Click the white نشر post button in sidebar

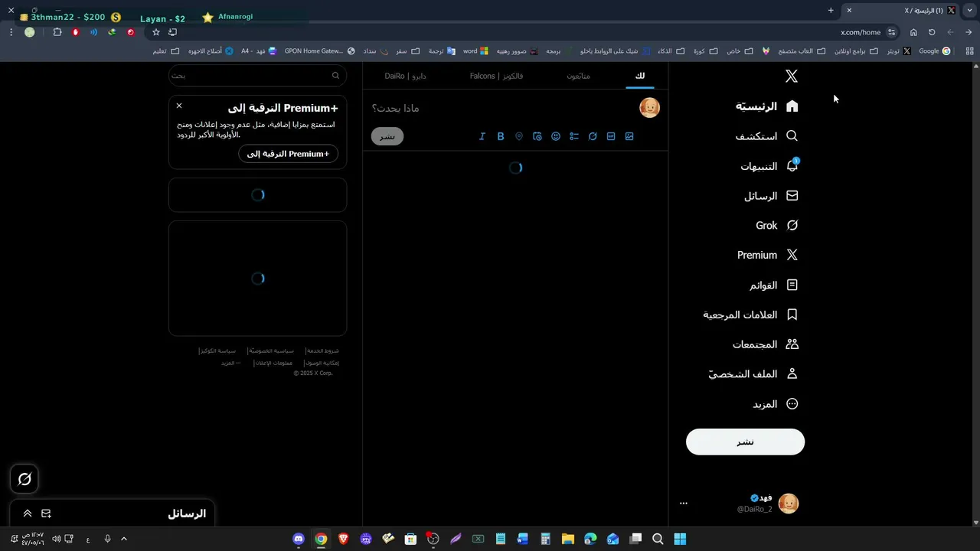coord(745,442)
